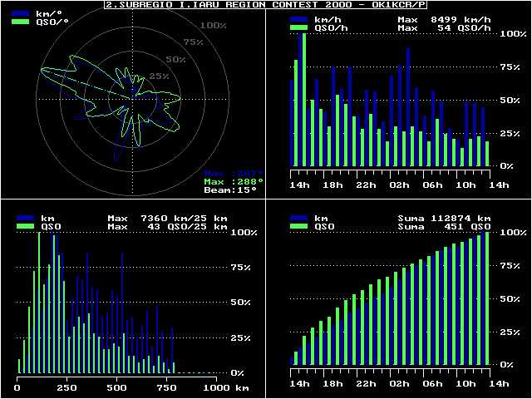
Task: Click the center of the polar plot
Action: pyautogui.click(x=131, y=98)
